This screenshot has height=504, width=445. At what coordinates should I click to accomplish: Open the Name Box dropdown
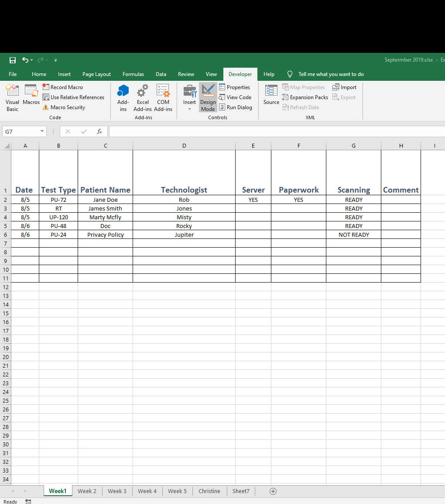(x=42, y=131)
